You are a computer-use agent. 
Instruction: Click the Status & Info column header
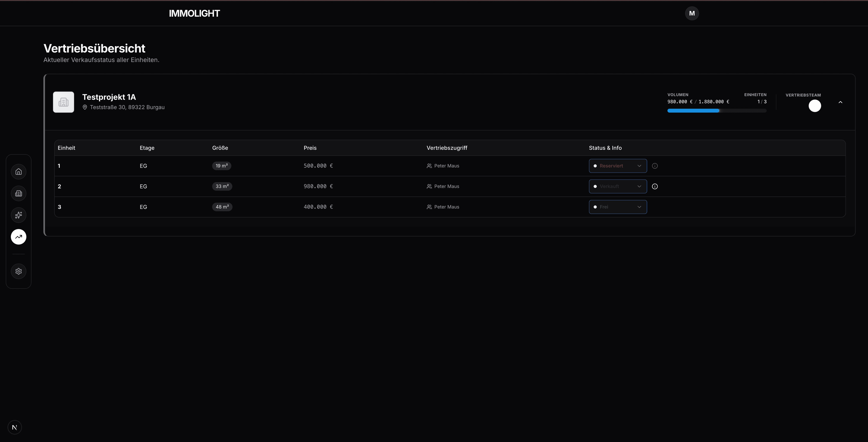(x=605, y=148)
